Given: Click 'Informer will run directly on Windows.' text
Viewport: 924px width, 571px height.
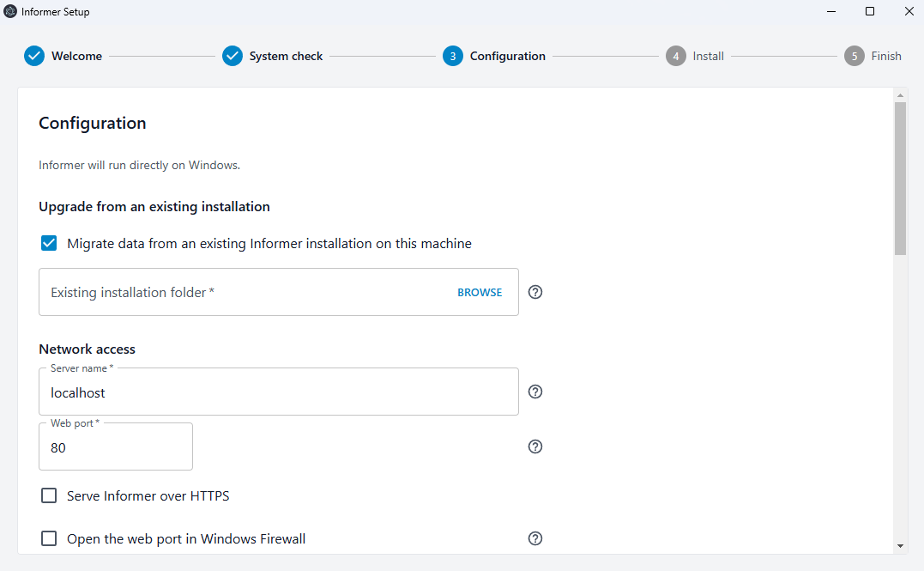Looking at the screenshot, I should [140, 165].
